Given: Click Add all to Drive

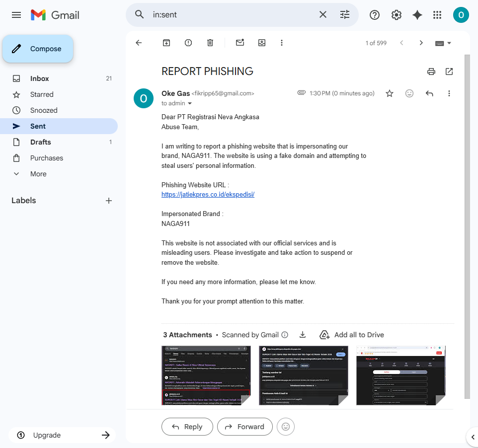Looking at the screenshot, I should click(351, 335).
